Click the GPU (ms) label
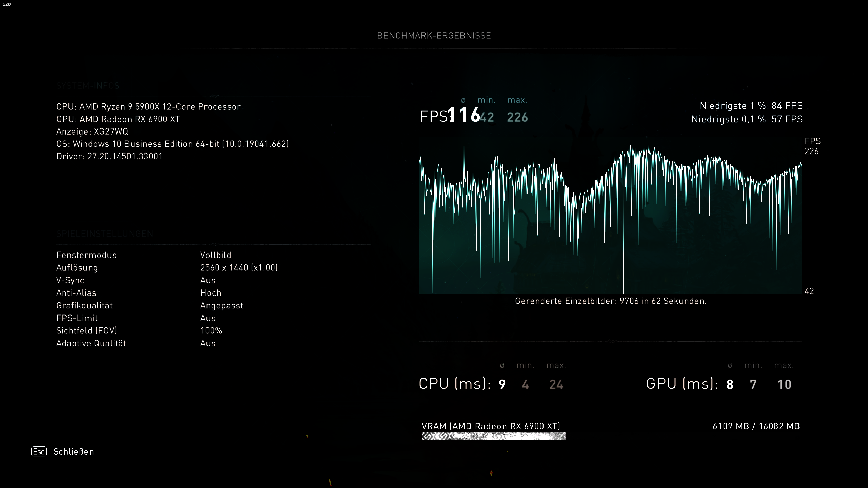 [x=682, y=384]
